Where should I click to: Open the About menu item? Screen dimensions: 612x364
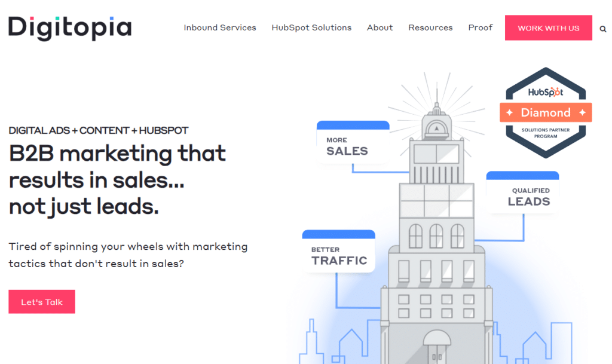(380, 27)
